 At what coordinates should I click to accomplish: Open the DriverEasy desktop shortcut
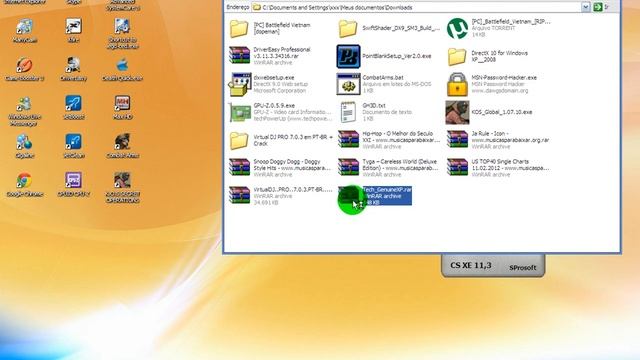tap(73, 69)
